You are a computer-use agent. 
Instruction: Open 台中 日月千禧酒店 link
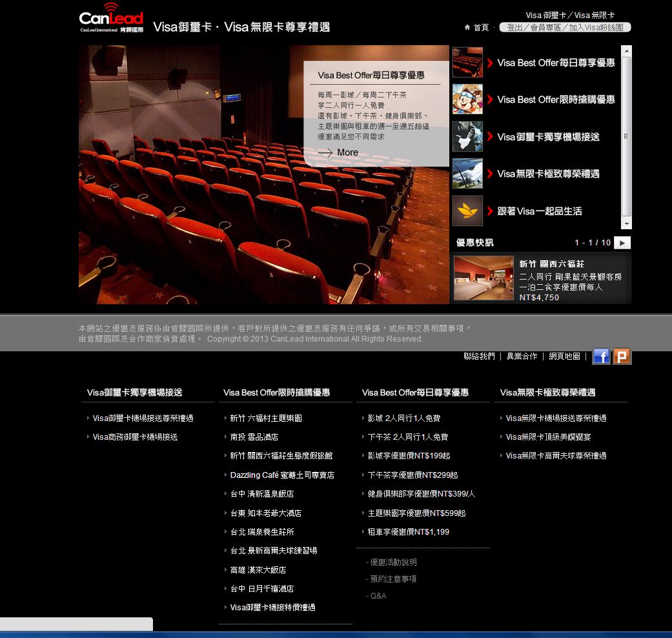262,589
